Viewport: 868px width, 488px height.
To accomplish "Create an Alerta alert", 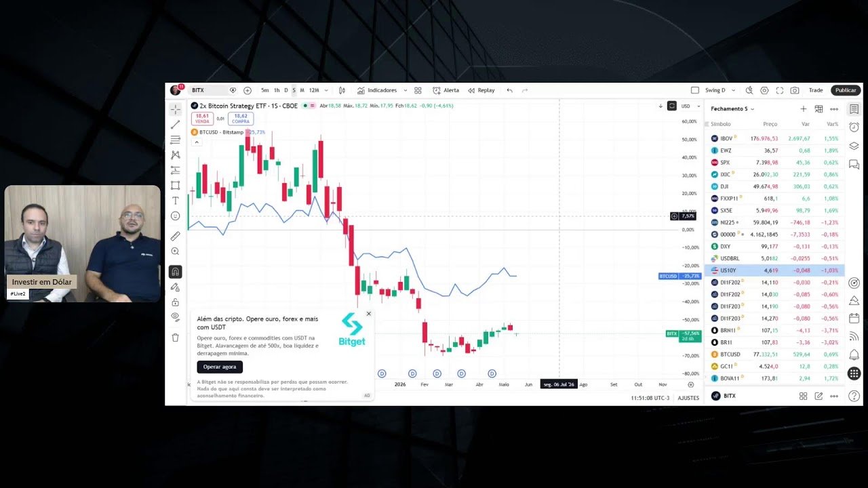I will [446, 90].
